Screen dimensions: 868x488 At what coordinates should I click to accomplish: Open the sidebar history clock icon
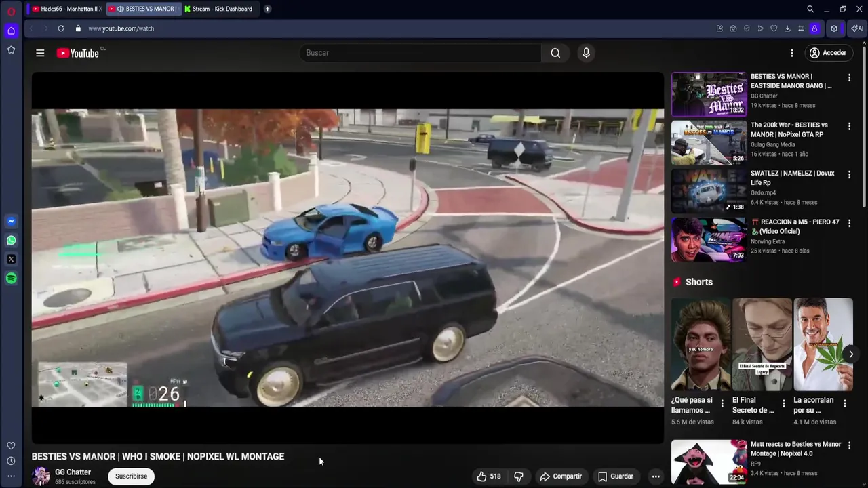11,461
